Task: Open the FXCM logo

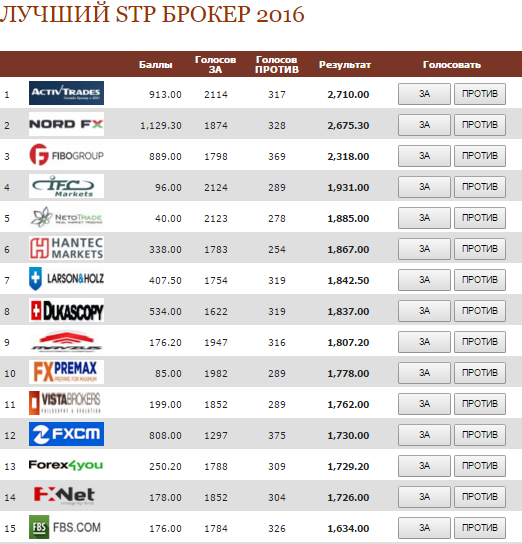Action: (66, 434)
